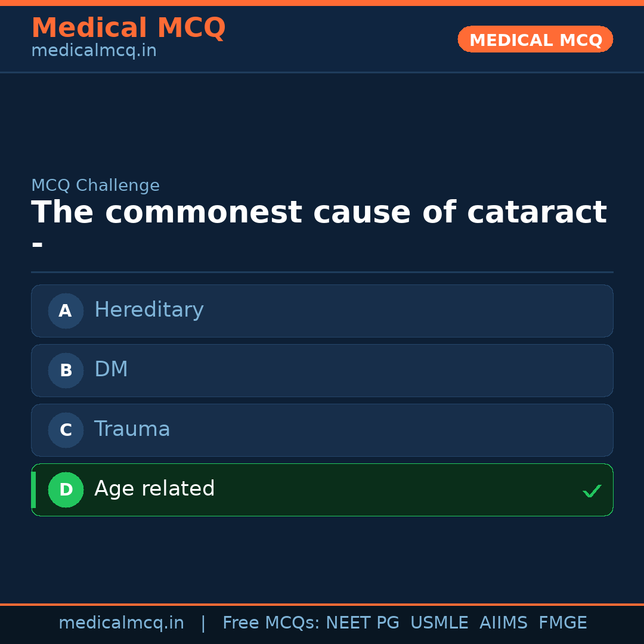Click the green accent bar beside answer D
This screenshot has width=644, height=644.
tap(33, 490)
